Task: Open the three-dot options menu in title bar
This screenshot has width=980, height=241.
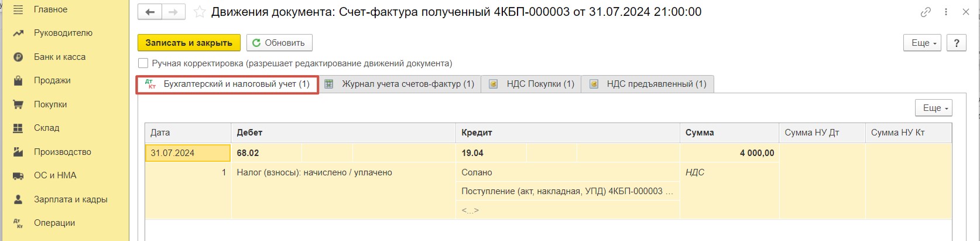Action: 946,12
